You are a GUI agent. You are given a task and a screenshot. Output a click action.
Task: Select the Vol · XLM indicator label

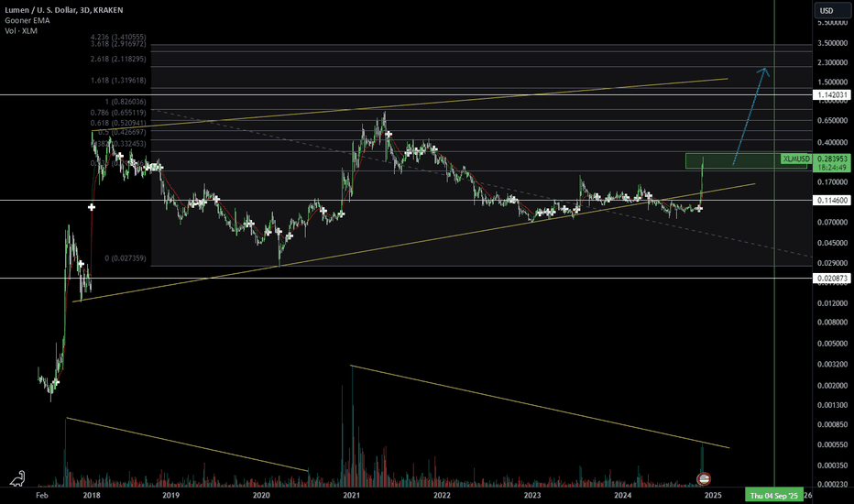(21, 30)
